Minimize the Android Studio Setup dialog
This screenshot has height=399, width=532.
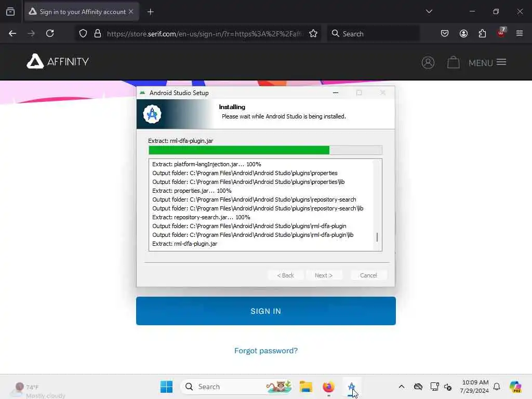click(x=336, y=92)
